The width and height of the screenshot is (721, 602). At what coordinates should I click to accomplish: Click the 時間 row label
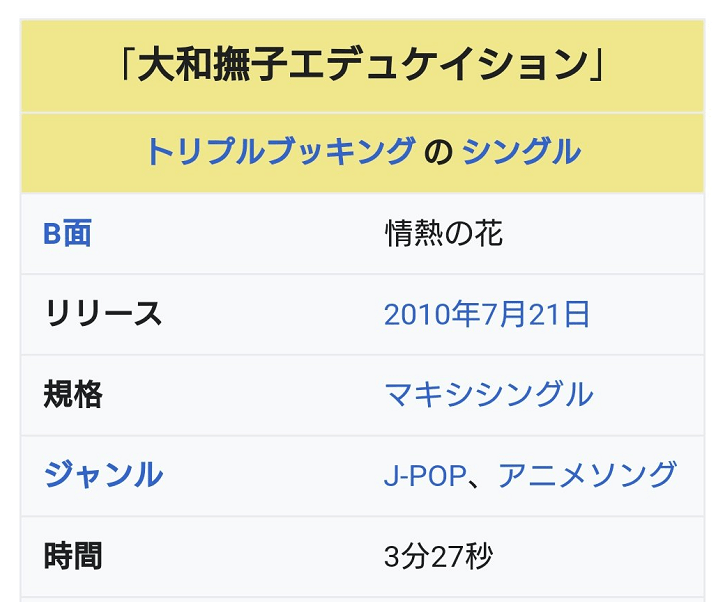(73, 556)
